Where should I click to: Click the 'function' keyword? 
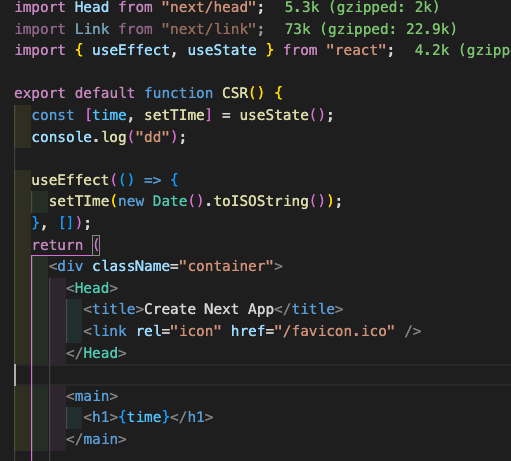point(179,93)
